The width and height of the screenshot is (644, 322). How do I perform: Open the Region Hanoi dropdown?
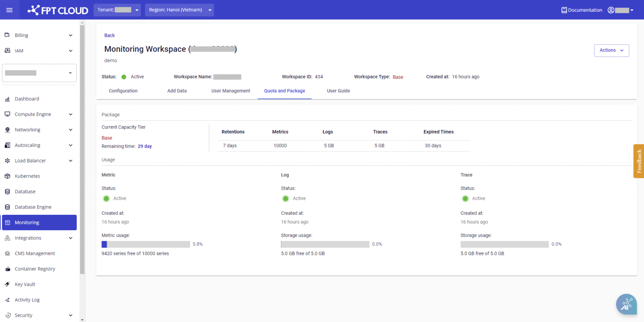[179, 10]
